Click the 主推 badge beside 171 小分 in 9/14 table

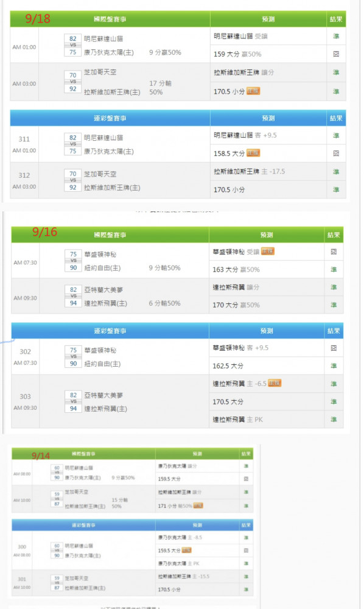pyautogui.click(x=198, y=505)
